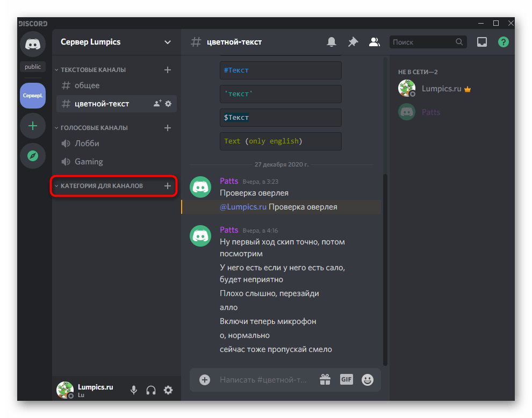Viewport: 532px width, 418px height.
Task: Click the #Текст code block
Action: [281, 70]
